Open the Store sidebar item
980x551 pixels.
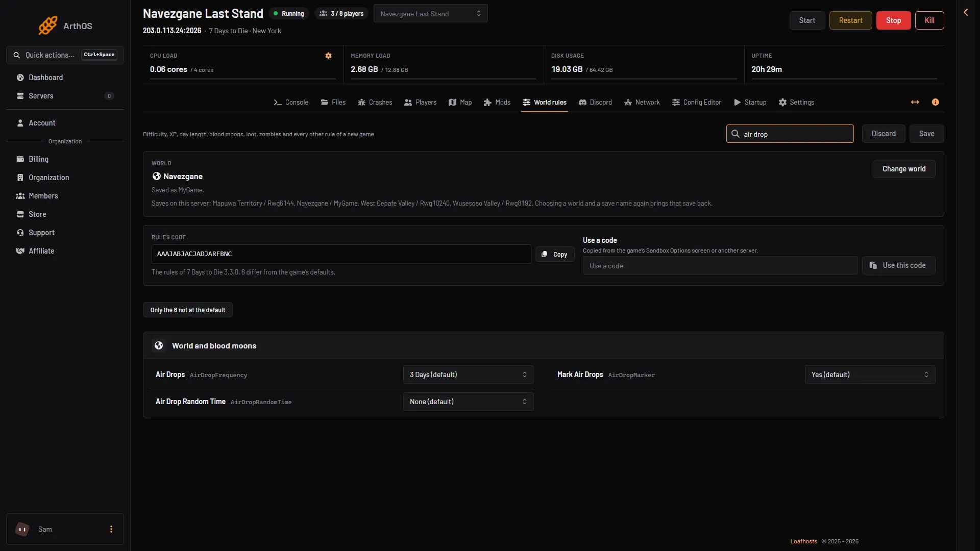point(65,214)
